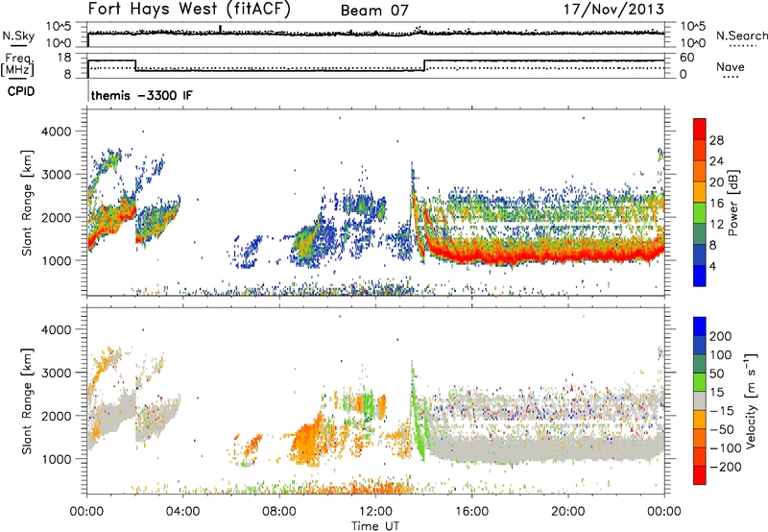Click the velocity panel 'Slant Range [km]' label
Screen dimensions: 768x532
point(27,400)
